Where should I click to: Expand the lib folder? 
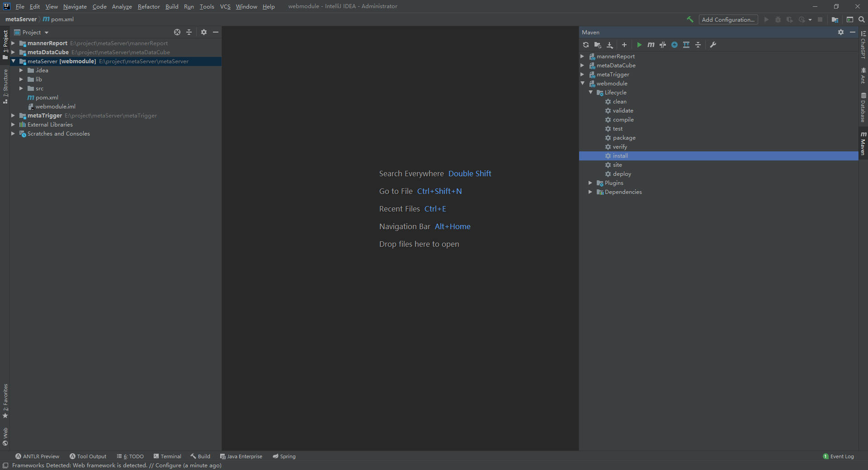click(21, 79)
